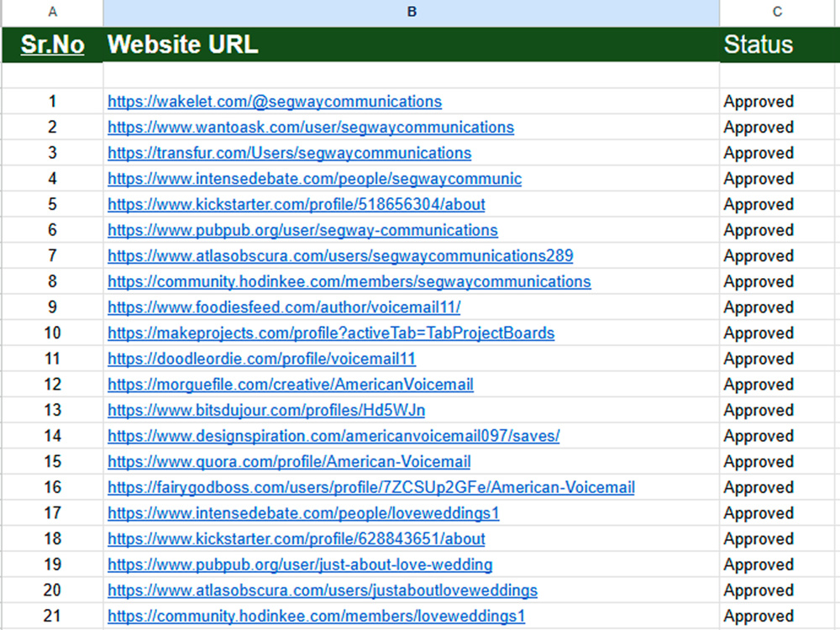Select Approved status in row 5

pos(759,204)
